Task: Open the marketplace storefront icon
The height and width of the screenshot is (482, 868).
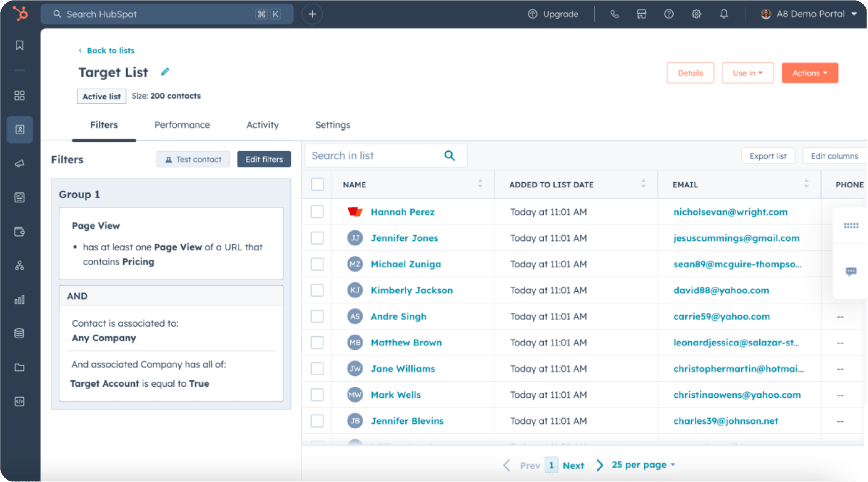Action: (x=642, y=14)
